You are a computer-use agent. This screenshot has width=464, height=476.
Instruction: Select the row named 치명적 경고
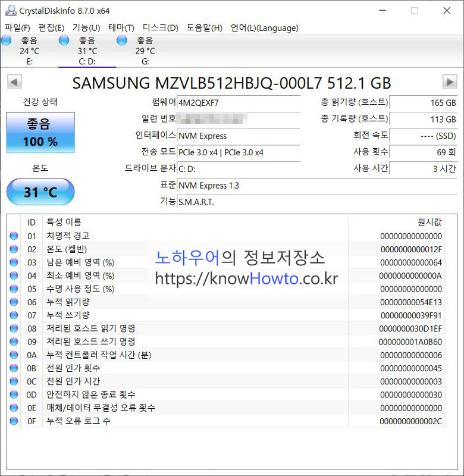[226, 236]
